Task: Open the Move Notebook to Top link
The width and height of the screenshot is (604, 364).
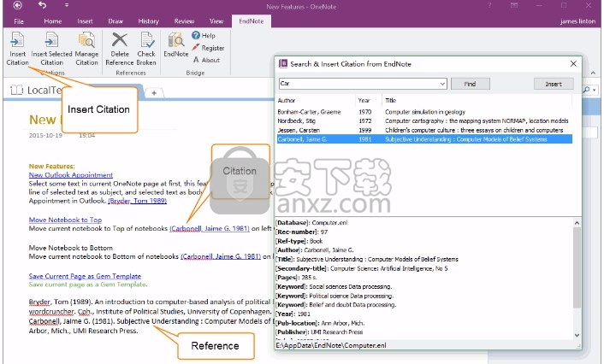Action: [x=65, y=220]
